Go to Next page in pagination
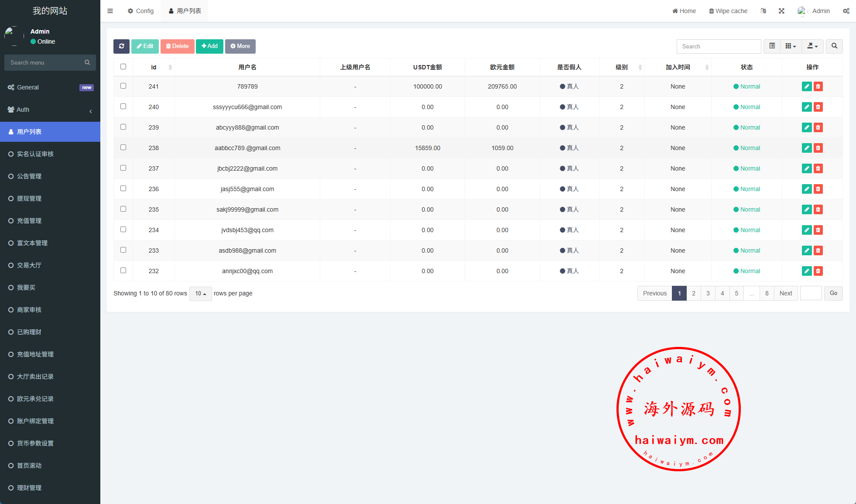The image size is (856, 504). (x=785, y=293)
